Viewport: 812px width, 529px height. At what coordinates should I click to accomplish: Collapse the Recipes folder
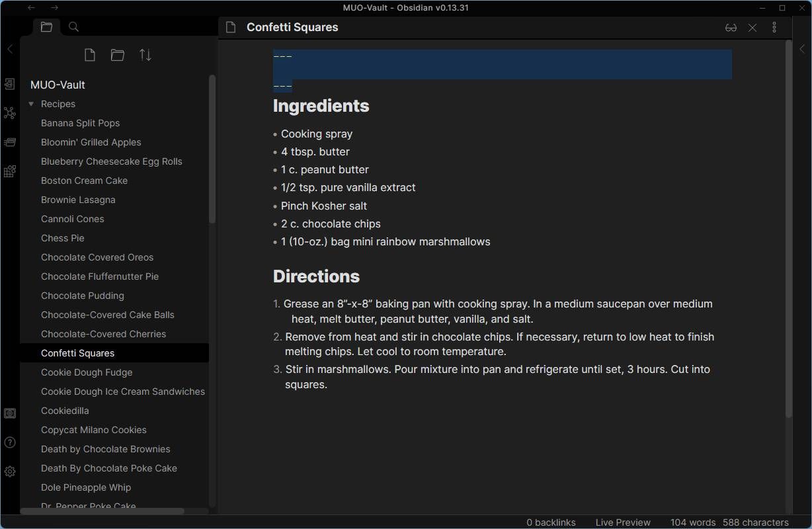click(31, 104)
